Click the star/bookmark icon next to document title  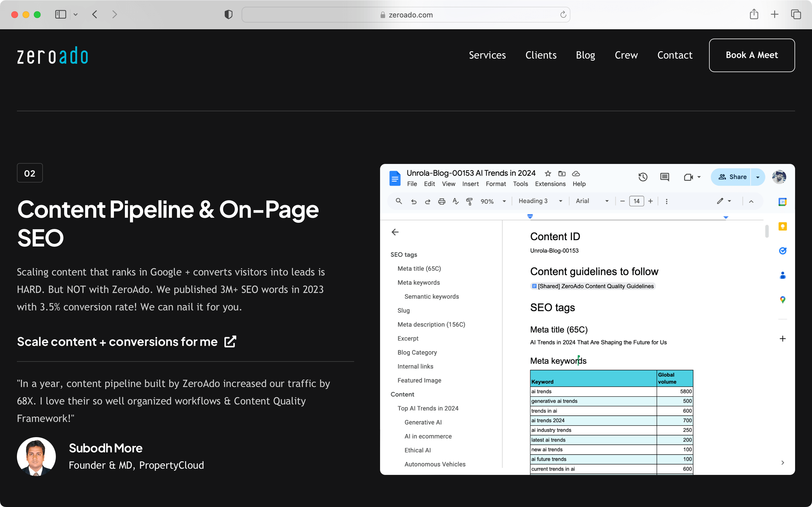coord(547,173)
